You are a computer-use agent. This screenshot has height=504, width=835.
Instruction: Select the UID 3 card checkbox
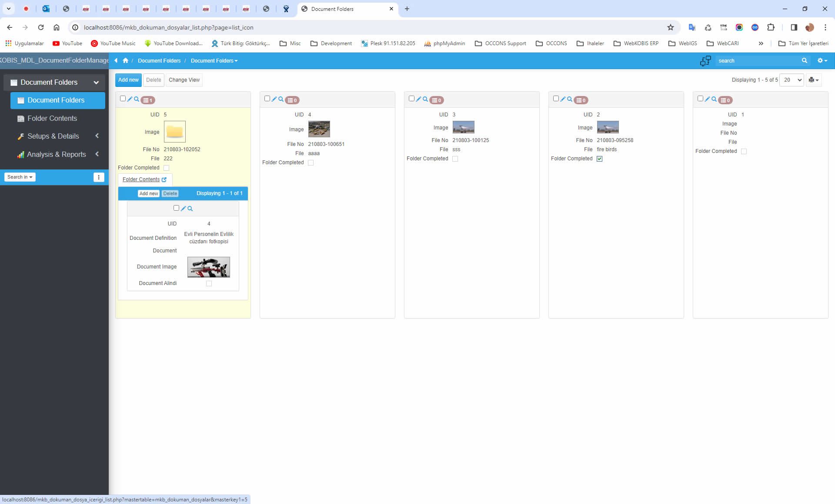411,99
